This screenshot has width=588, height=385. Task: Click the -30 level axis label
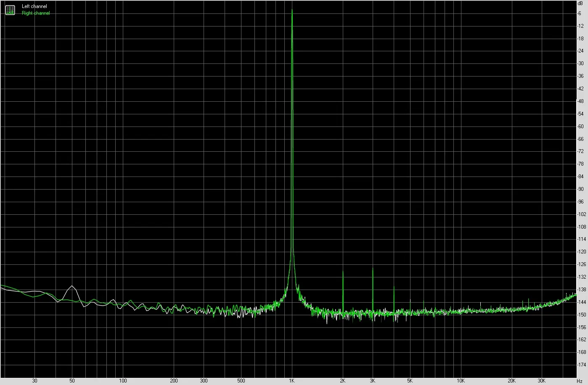(x=580, y=63)
